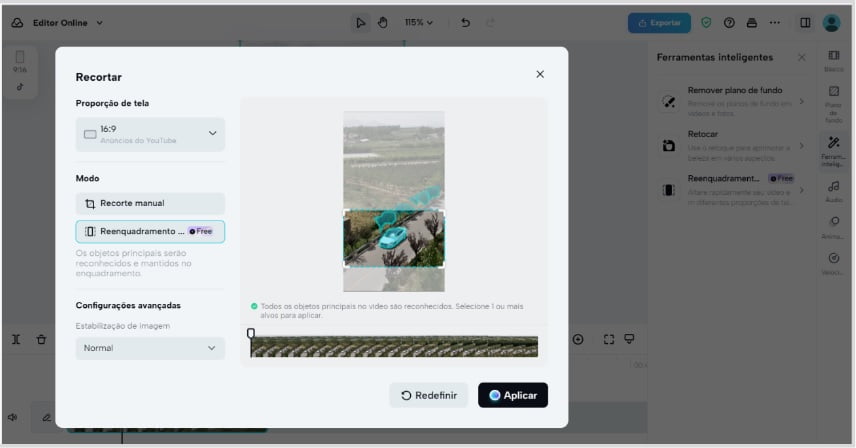Screen dimensions: 856x448
Task: Click the Redefinir button
Action: tap(429, 395)
